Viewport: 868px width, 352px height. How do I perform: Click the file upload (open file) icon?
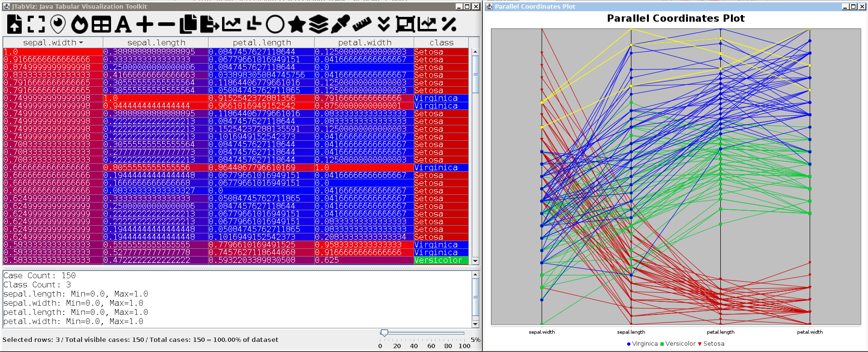click(x=14, y=24)
